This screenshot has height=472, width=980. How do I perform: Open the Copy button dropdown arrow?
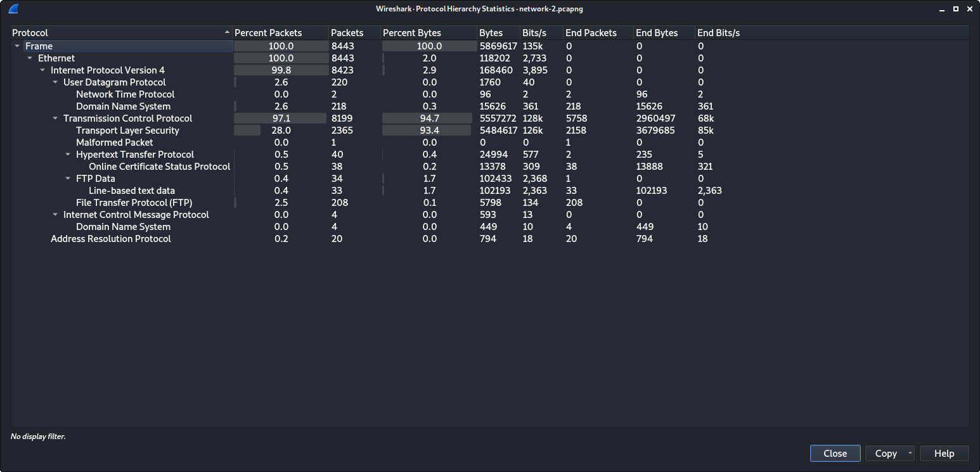tap(910, 453)
